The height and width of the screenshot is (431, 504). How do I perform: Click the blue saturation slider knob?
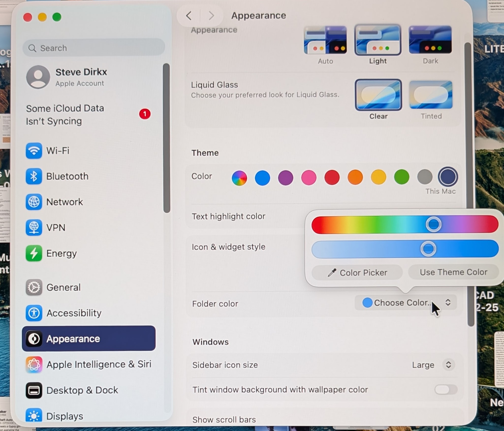428,249
